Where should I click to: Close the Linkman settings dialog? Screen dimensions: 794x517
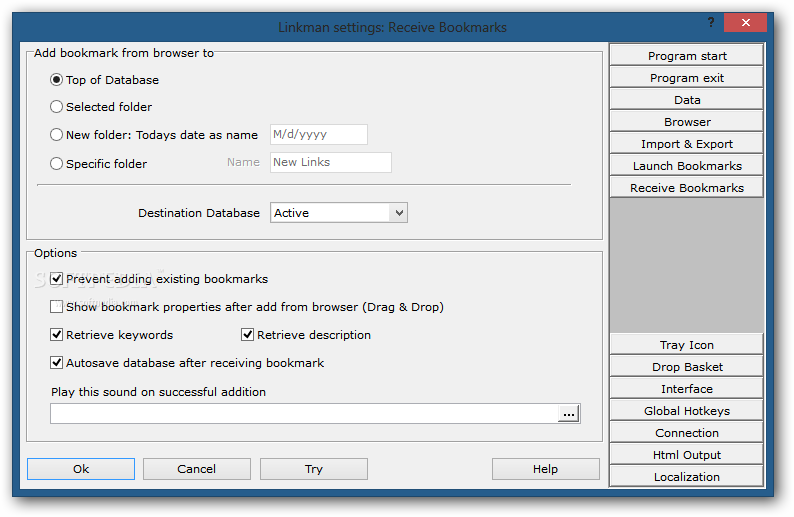(x=745, y=22)
